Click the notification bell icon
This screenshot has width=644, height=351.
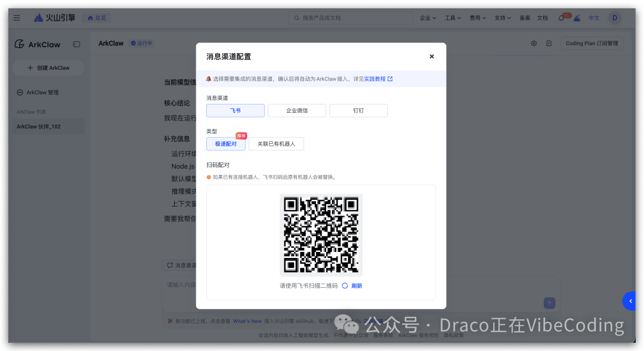point(561,17)
